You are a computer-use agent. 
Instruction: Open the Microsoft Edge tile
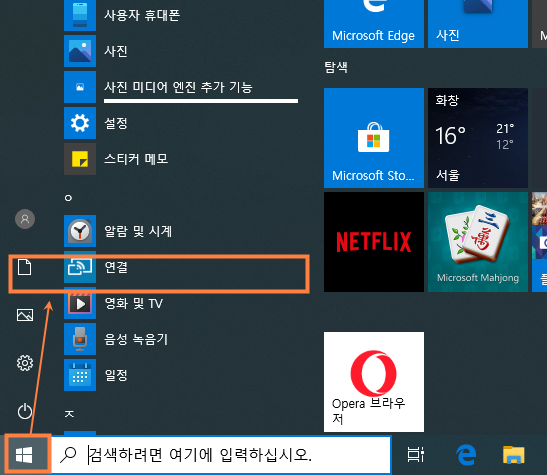(x=374, y=24)
